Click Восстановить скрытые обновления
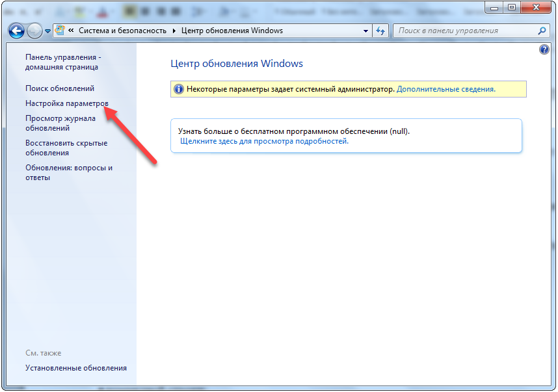This screenshot has height=392, width=558. (x=66, y=148)
